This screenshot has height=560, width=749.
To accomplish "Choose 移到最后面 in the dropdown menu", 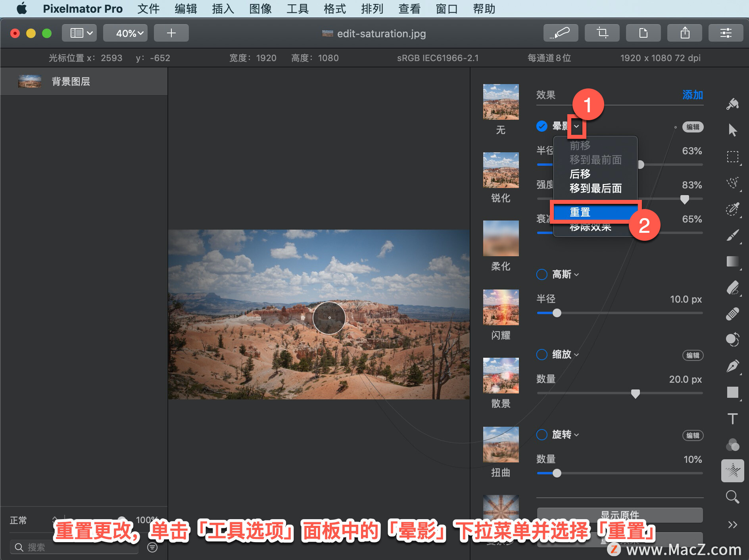I will point(595,188).
